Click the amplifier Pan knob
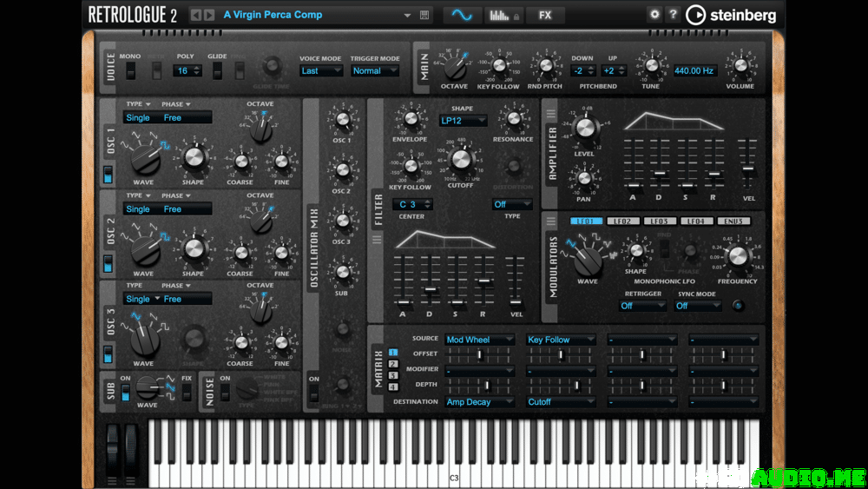868x489 pixels. pyautogui.click(x=584, y=178)
